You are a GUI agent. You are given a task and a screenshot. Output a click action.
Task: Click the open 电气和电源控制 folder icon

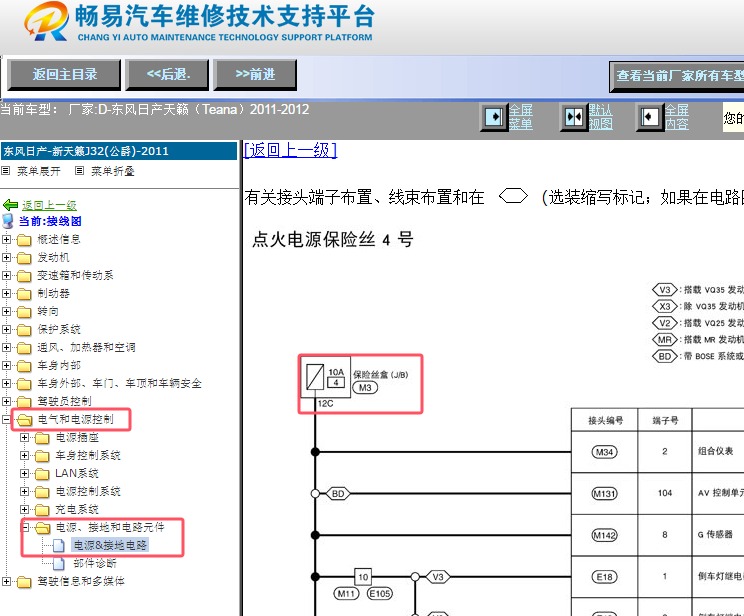point(24,420)
